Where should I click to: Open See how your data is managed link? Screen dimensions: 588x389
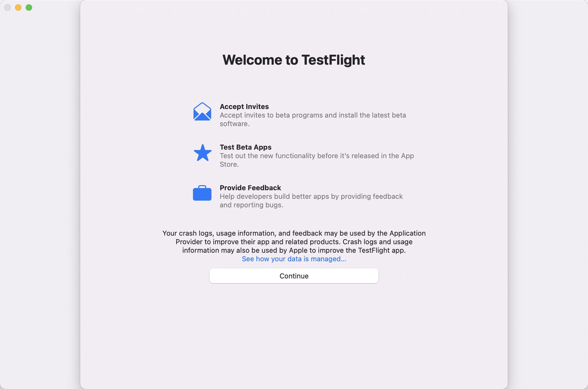[x=294, y=259]
